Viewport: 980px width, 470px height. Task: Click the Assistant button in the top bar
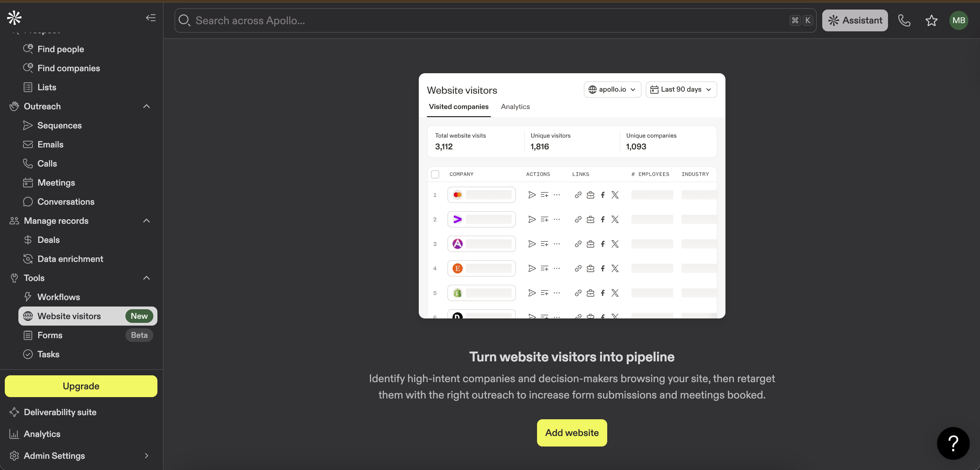[855, 20]
